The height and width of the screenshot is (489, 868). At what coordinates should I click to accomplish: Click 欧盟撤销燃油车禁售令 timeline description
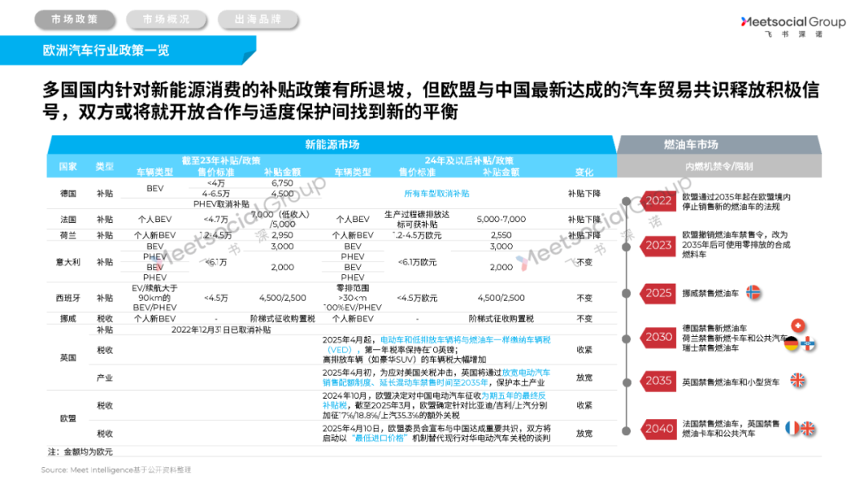coord(736,244)
